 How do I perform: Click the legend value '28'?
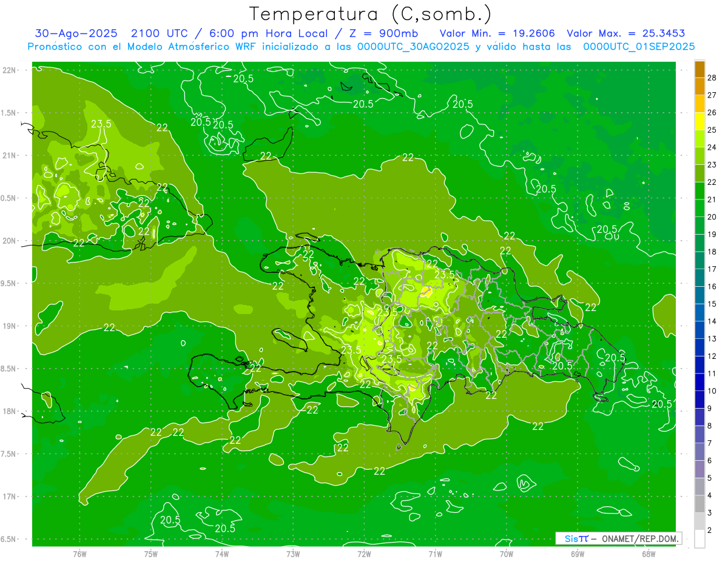[x=712, y=78]
